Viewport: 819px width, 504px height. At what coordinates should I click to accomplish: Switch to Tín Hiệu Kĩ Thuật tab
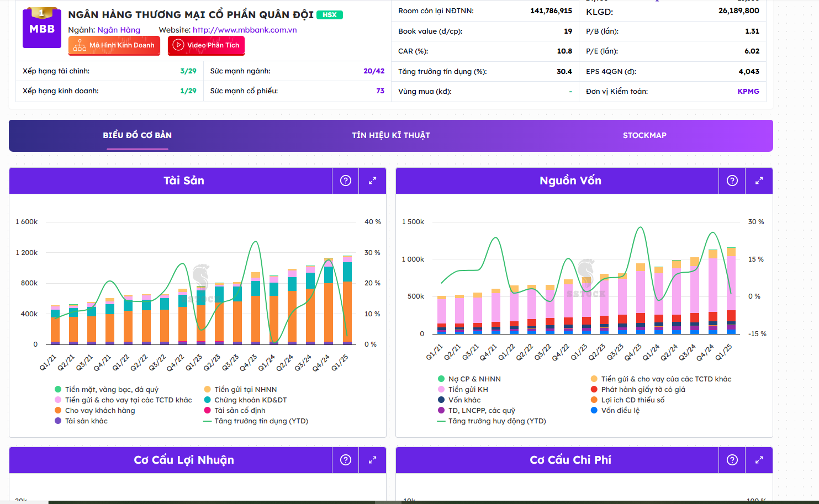click(x=391, y=135)
